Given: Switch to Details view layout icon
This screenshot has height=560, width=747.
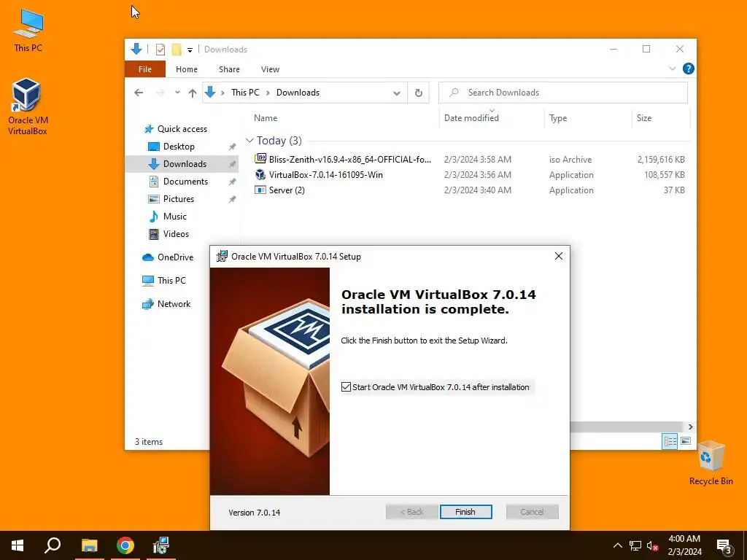Looking at the screenshot, I should pyautogui.click(x=670, y=441).
